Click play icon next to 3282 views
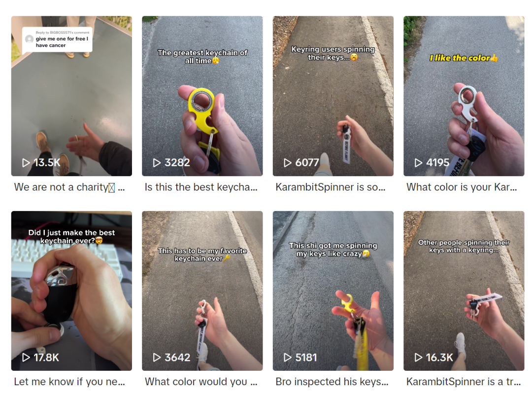Image resolution: width=532 pixels, height=398 pixels. point(157,163)
